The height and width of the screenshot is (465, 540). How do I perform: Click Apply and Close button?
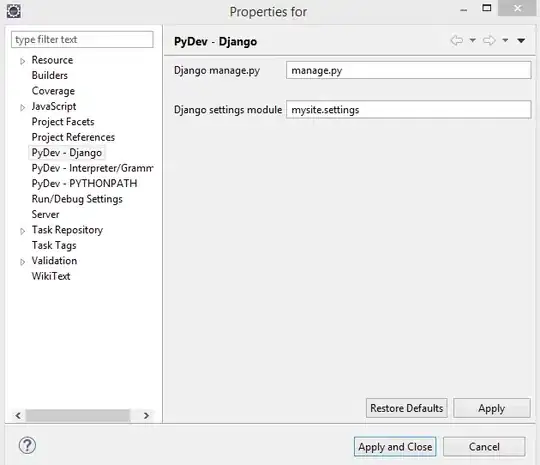[x=395, y=447]
